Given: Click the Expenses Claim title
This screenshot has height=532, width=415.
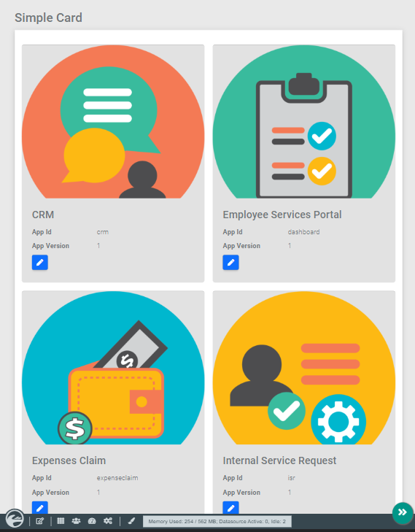Looking at the screenshot, I should (x=69, y=460).
